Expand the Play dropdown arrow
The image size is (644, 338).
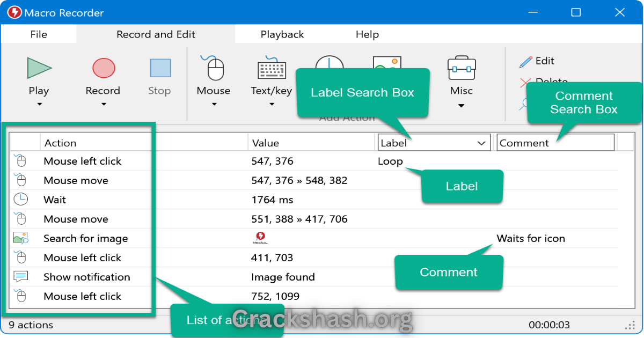pyautogui.click(x=39, y=105)
